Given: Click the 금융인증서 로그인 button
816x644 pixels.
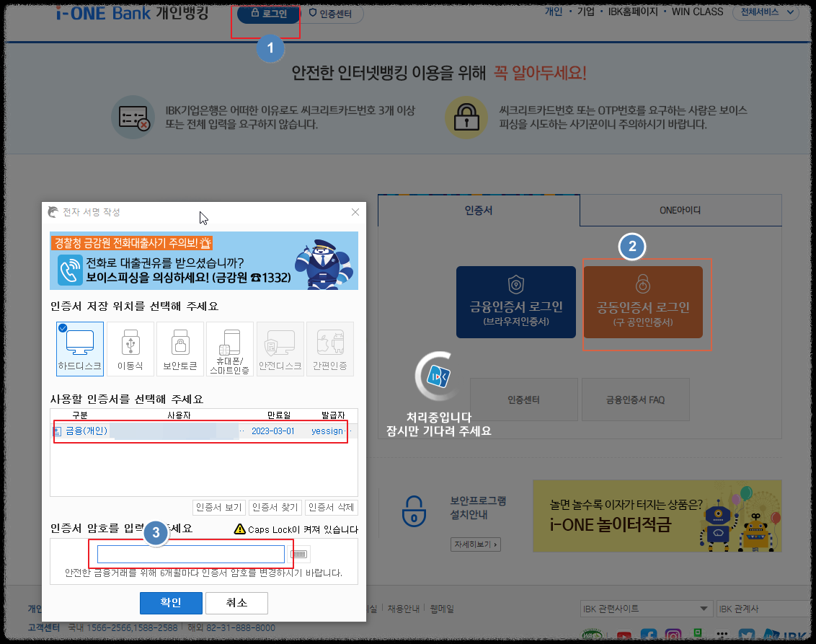Looking at the screenshot, I should point(516,302).
